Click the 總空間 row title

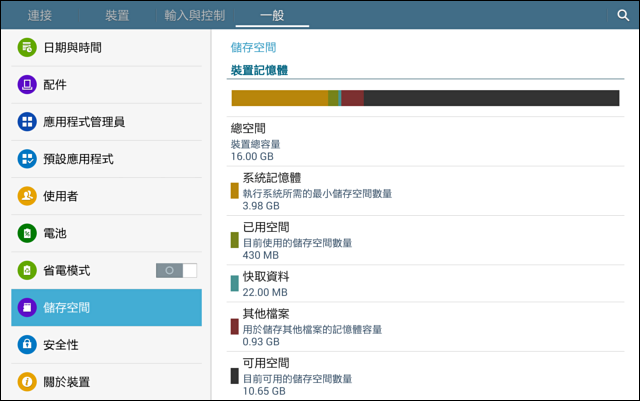pyautogui.click(x=248, y=128)
